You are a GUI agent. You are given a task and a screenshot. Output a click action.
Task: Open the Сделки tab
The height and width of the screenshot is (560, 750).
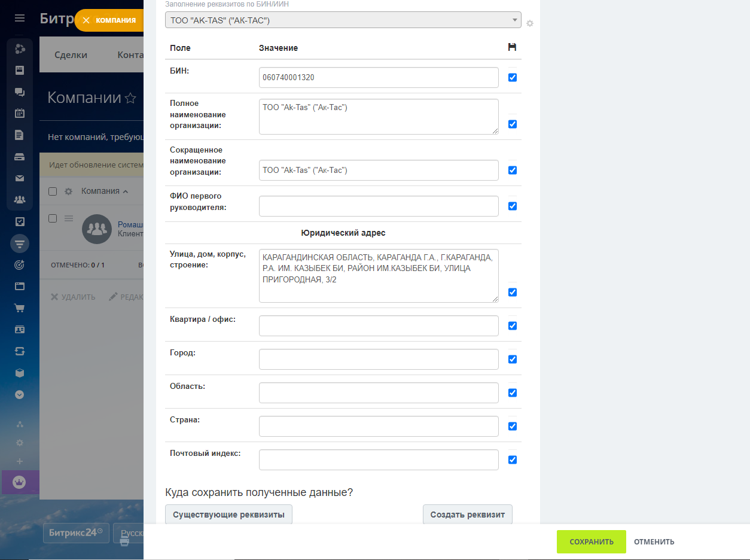pos(71,54)
